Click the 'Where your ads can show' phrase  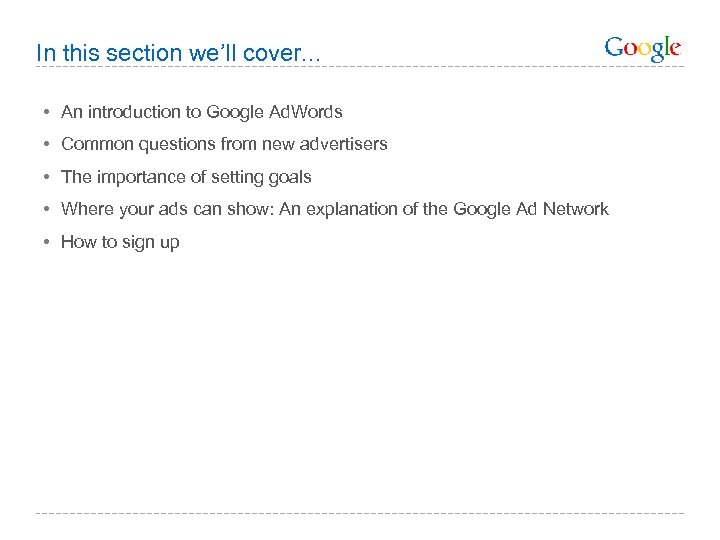point(149,209)
